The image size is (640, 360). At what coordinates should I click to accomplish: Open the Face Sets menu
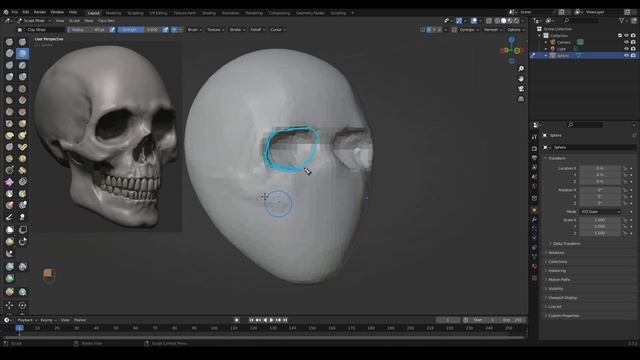click(106, 20)
